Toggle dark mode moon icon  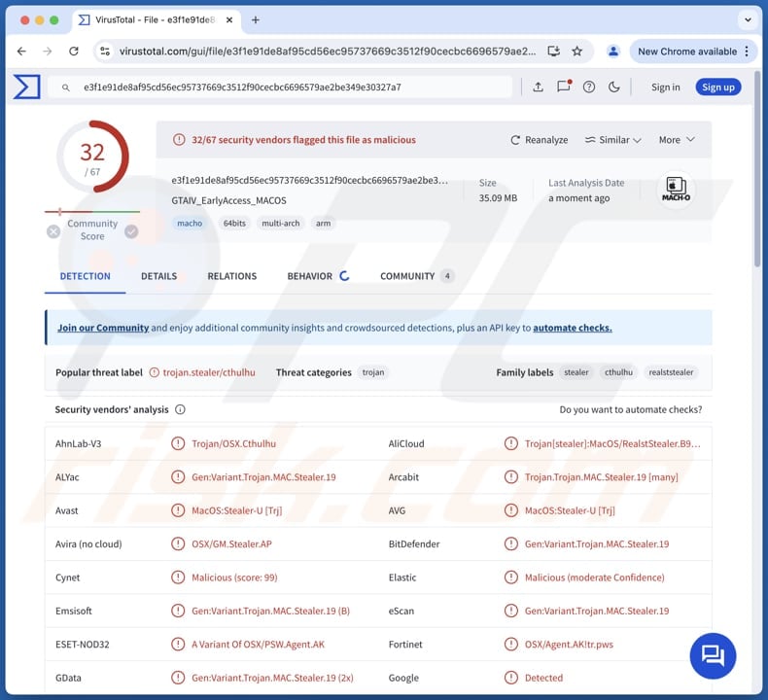click(614, 87)
